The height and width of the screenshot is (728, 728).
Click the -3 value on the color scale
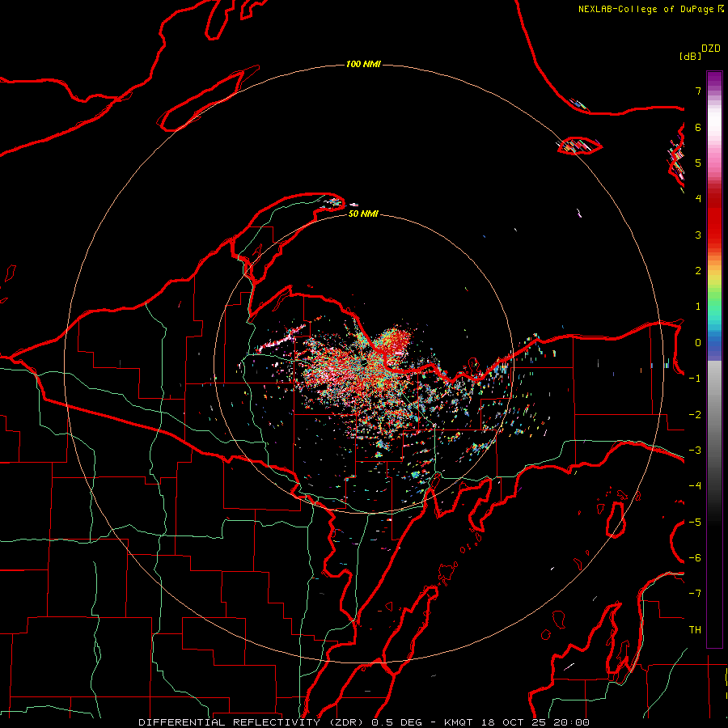695,451
